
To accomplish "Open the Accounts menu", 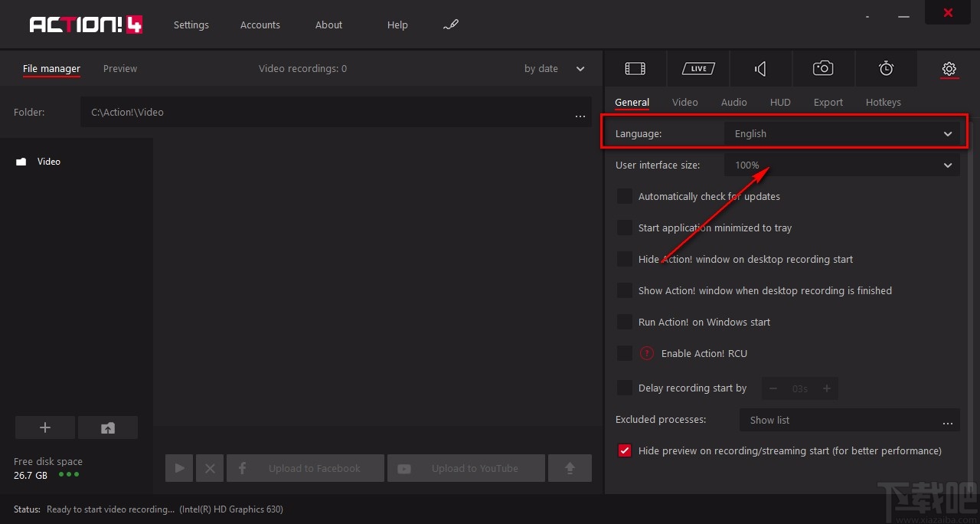I will click(260, 25).
